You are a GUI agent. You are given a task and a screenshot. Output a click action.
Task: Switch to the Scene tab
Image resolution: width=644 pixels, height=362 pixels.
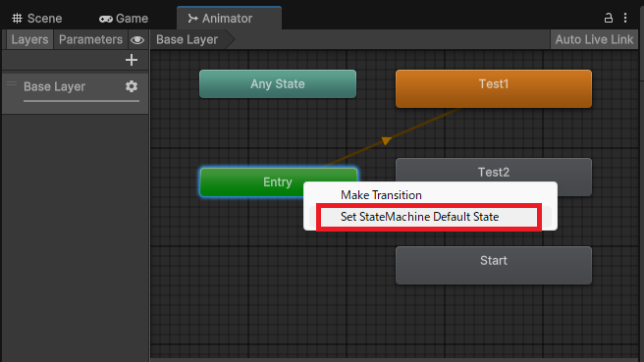37,19
